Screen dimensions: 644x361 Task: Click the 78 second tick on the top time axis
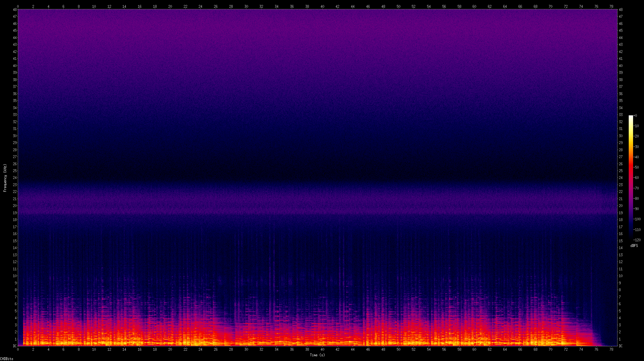tap(612, 6)
